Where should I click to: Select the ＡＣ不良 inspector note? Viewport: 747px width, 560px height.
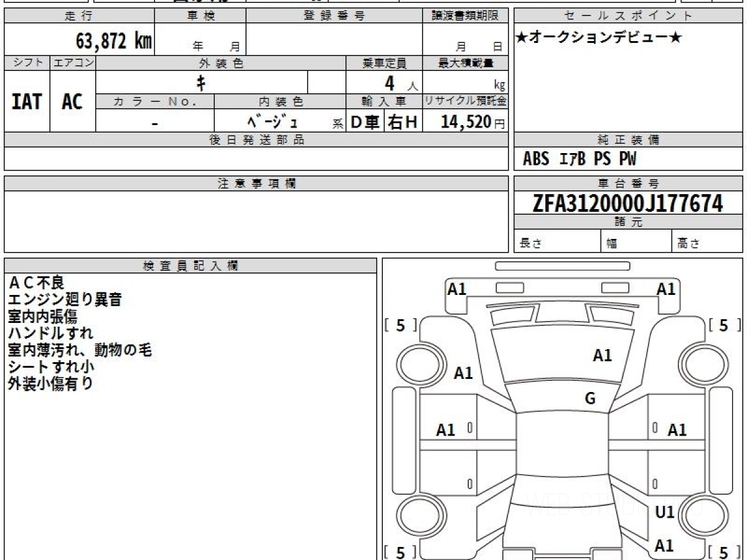pyautogui.click(x=36, y=283)
